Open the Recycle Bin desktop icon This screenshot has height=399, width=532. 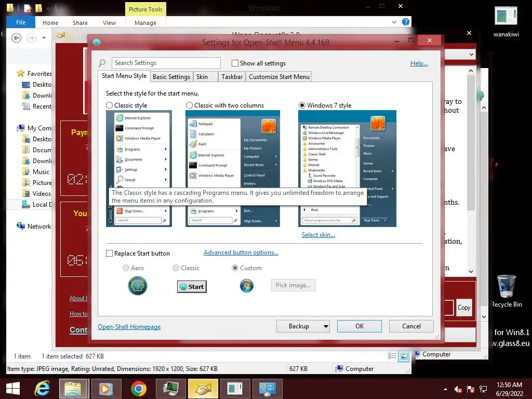click(x=506, y=291)
